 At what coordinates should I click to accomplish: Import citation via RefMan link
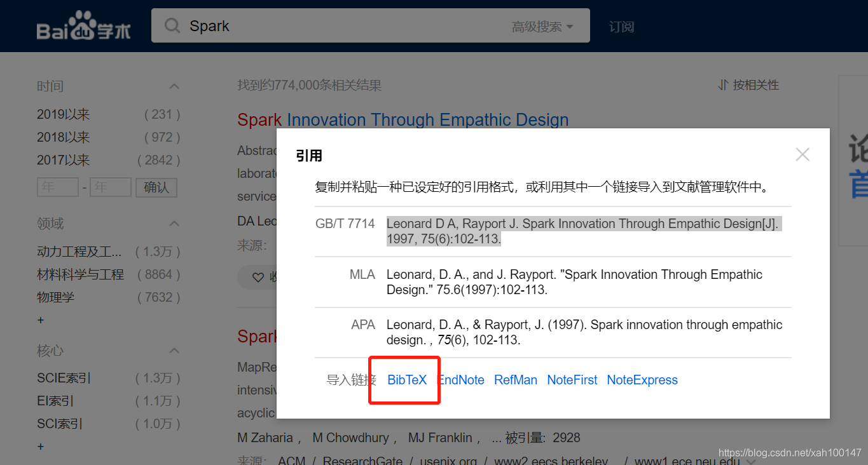(516, 380)
